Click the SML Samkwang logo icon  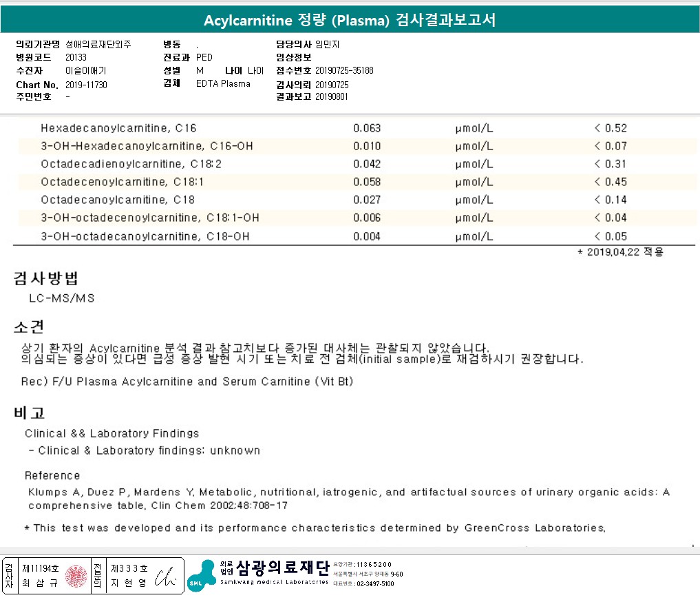click(x=201, y=575)
